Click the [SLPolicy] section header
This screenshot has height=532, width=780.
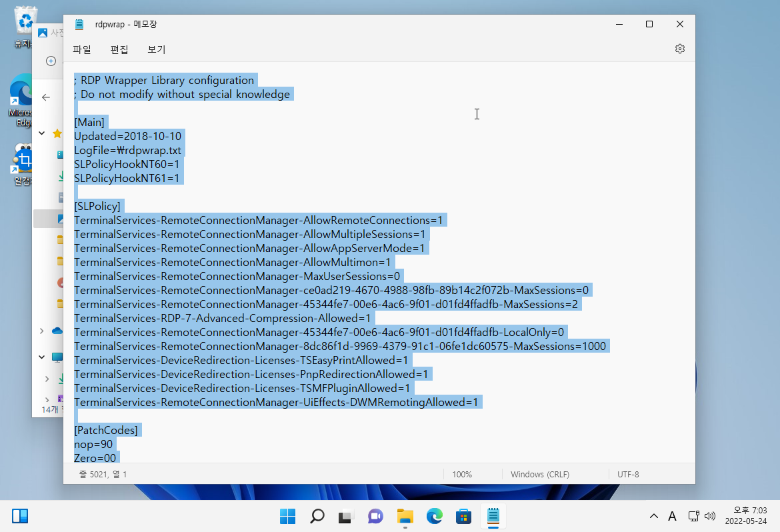pos(97,206)
